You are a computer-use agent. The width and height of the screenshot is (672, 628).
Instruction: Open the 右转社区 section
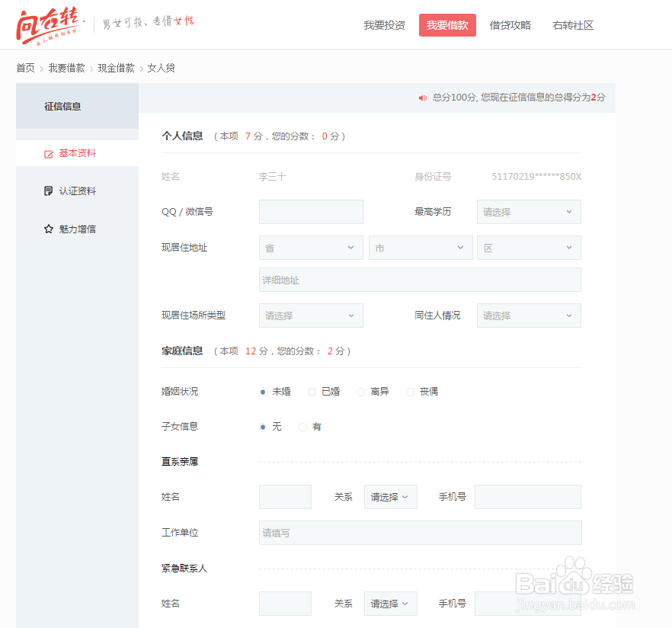tap(572, 24)
